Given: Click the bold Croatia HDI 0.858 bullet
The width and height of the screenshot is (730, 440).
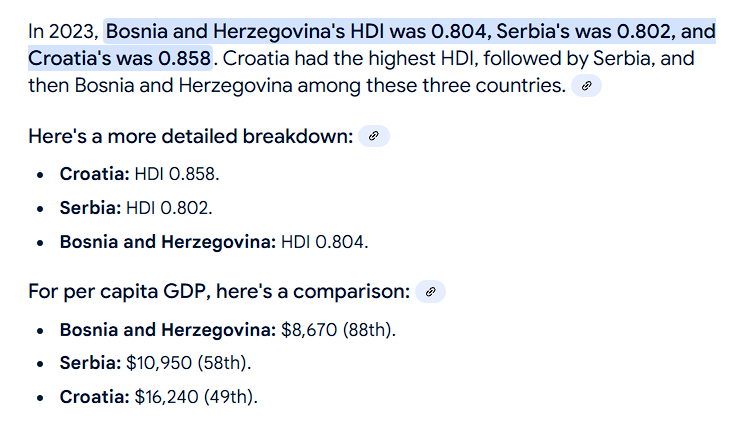Looking at the screenshot, I should click(139, 174).
